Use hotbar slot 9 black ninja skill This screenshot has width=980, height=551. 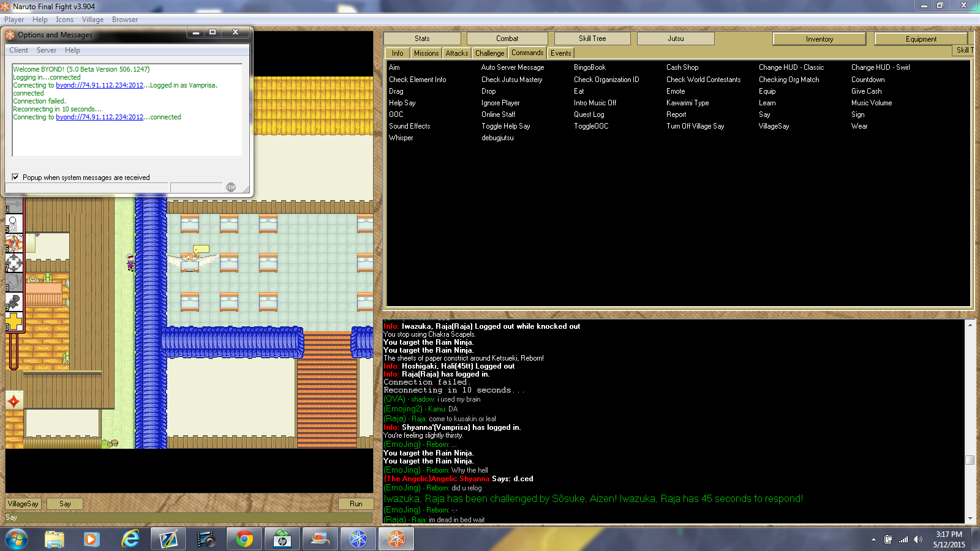click(14, 302)
